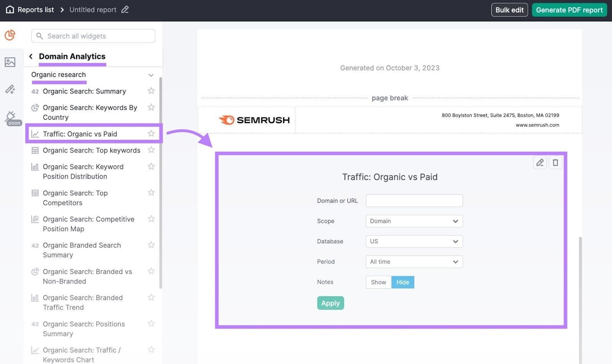Screen dimensions: 612x364
Task: Collapse the Organic research section
Action: 151,75
